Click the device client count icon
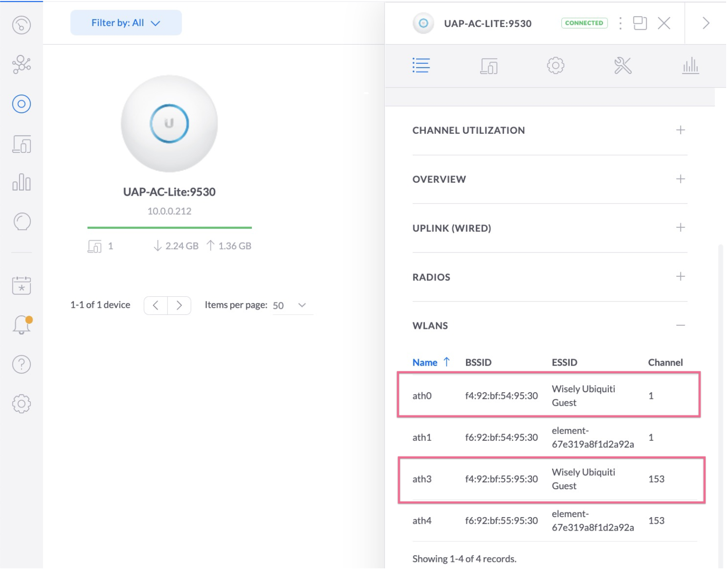This screenshot has height=573, width=728. (95, 247)
